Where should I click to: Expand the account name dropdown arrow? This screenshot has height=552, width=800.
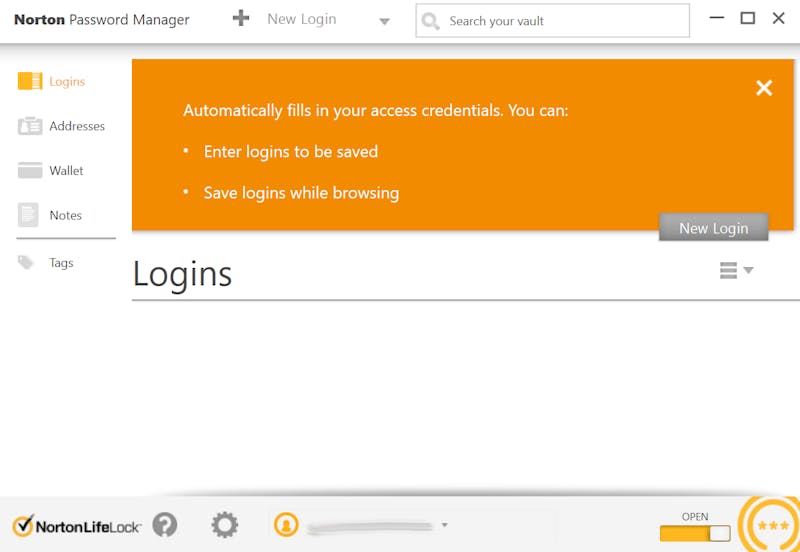444,525
